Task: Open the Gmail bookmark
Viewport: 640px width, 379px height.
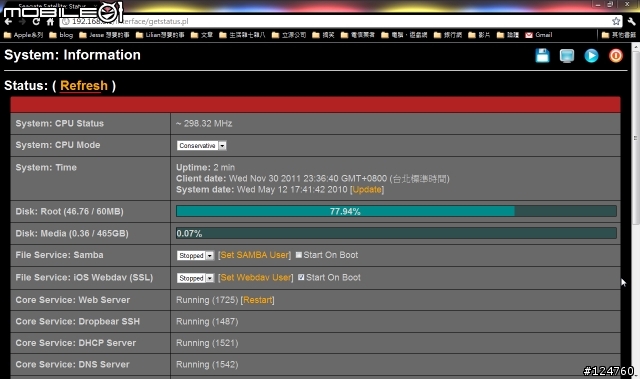Action: pyautogui.click(x=539, y=35)
